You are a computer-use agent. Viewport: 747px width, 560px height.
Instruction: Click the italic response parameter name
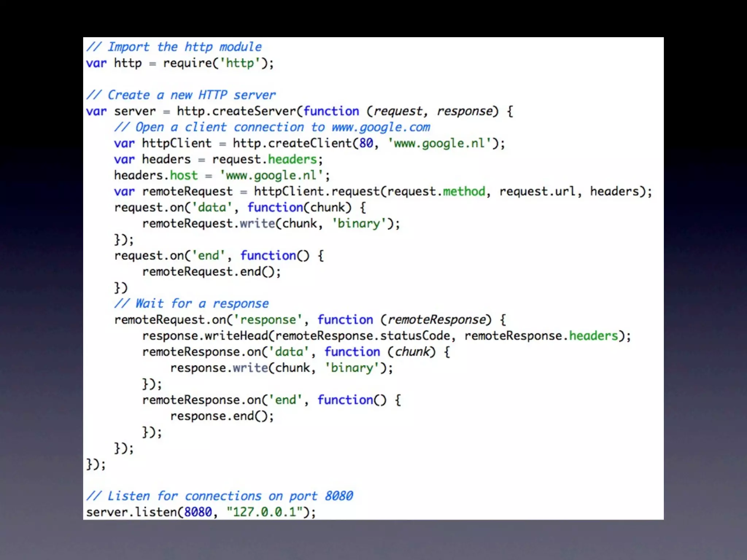click(465, 111)
